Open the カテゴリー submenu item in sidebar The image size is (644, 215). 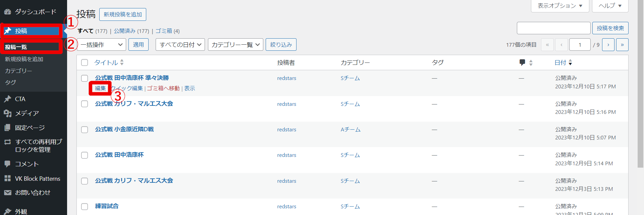18,71
